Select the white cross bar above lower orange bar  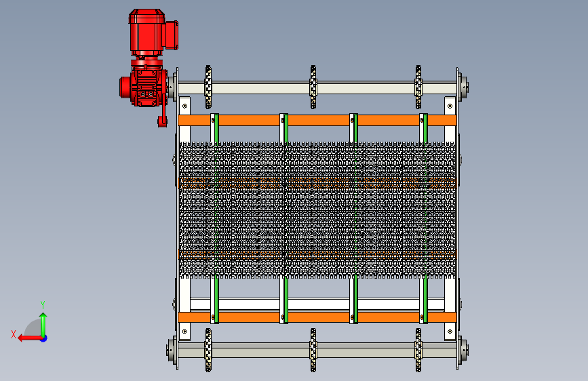[317, 304]
